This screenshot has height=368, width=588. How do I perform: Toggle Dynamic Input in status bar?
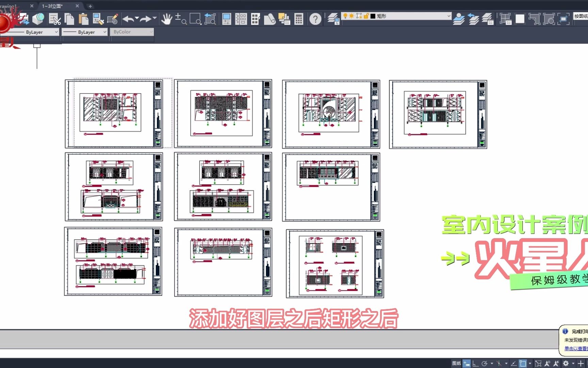[x=467, y=363]
